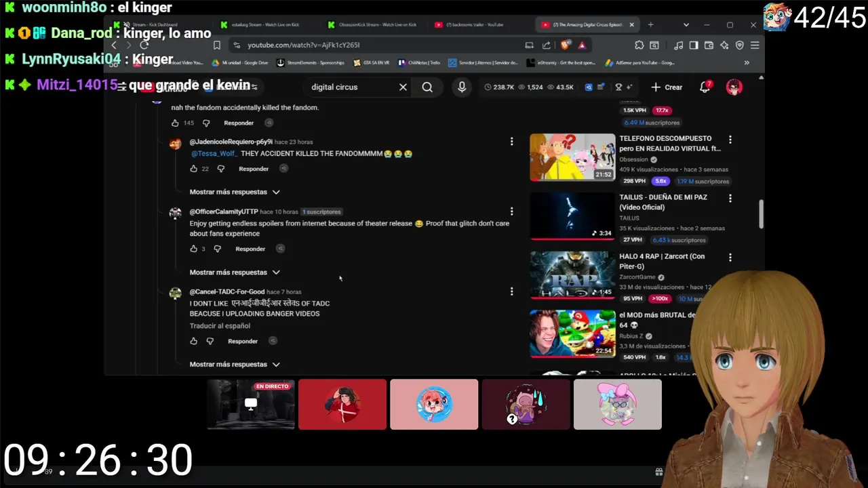Open options menu for JadenicoleRequiero's comment
868x488 pixels.
tap(511, 142)
